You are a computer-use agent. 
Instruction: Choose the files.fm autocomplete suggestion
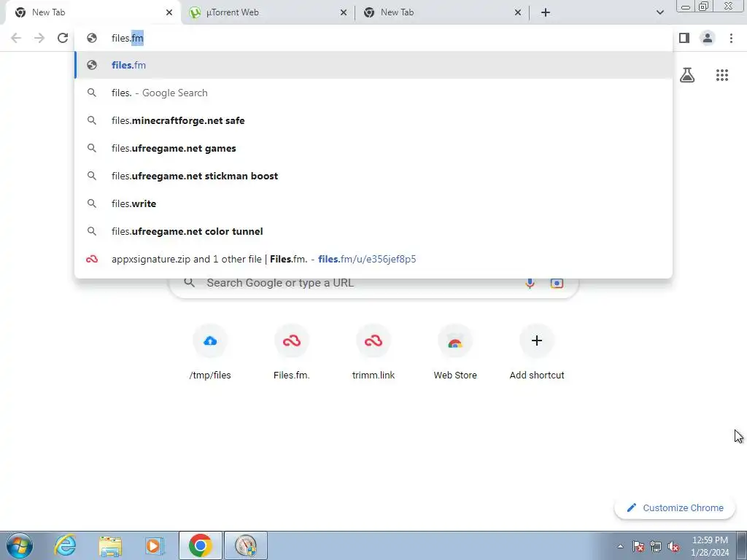[373, 65]
